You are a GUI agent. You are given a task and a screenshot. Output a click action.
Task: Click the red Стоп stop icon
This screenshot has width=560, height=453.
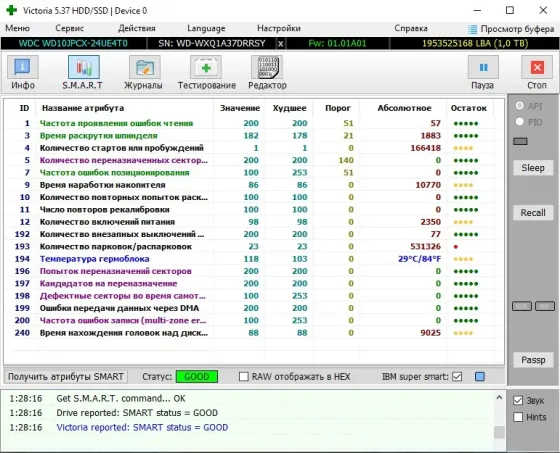pyautogui.click(x=537, y=68)
